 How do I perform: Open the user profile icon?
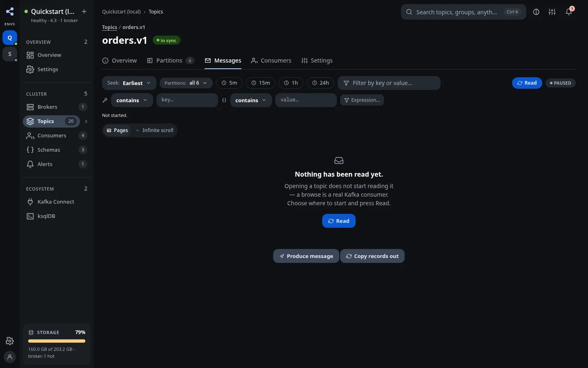pyautogui.click(x=10, y=357)
